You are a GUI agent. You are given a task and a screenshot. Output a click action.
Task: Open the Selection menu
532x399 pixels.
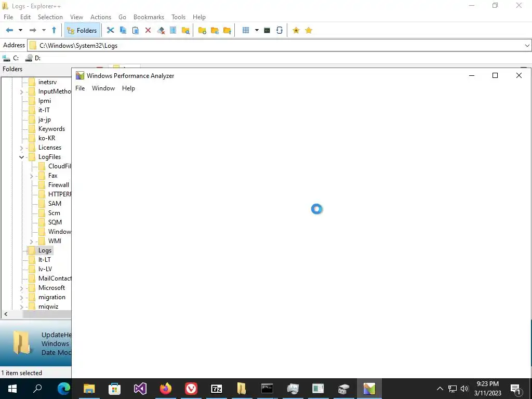[x=50, y=17]
